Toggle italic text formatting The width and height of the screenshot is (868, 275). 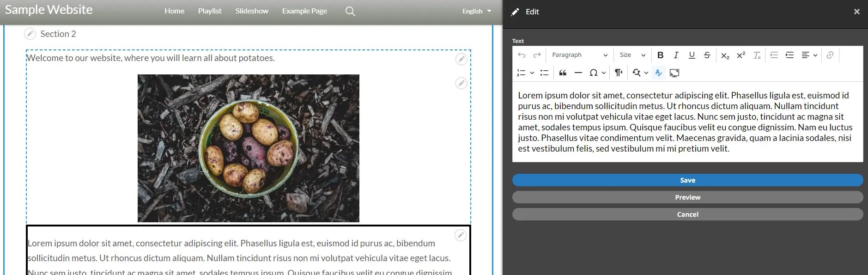point(676,55)
